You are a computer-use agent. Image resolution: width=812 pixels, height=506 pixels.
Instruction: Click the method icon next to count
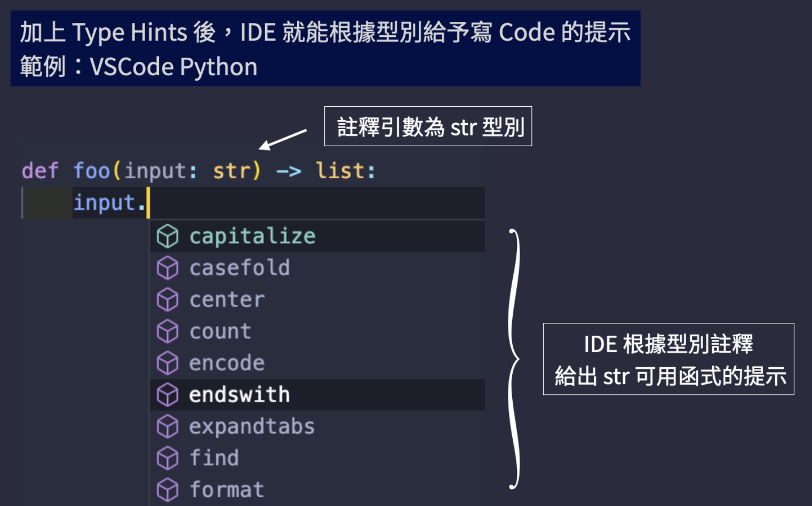(168, 331)
